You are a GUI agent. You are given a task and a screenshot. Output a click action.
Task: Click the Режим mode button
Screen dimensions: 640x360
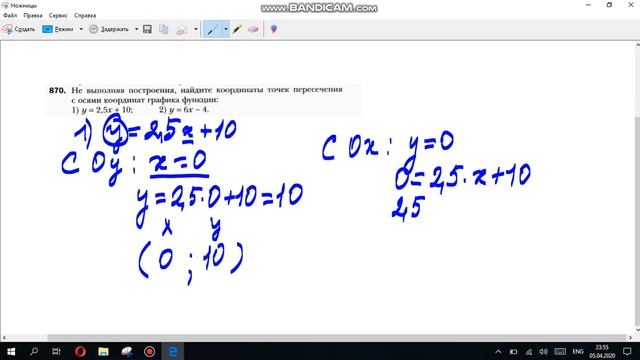[58, 29]
